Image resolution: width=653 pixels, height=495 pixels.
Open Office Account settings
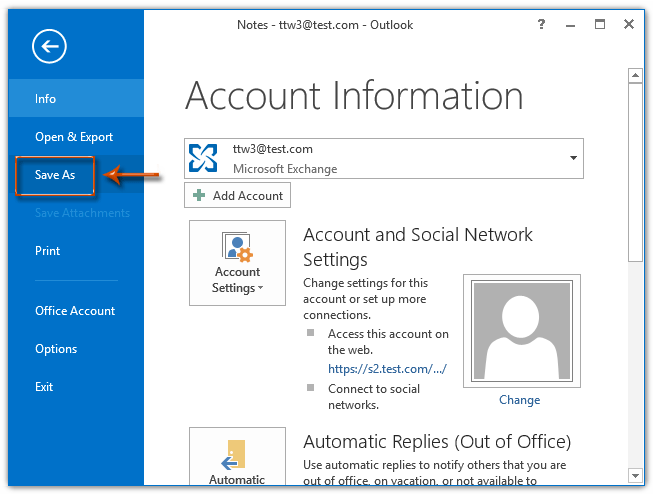pyautogui.click(x=76, y=311)
